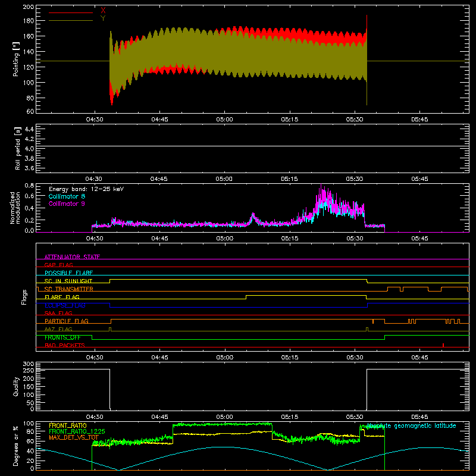The image size is (476, 476).
Task: Click '04:45' tick under the Roll period plot
Action: pos(159,179)
